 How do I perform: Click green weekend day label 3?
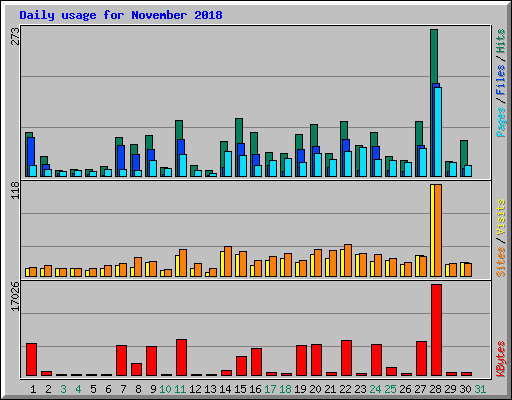(63, 389)
